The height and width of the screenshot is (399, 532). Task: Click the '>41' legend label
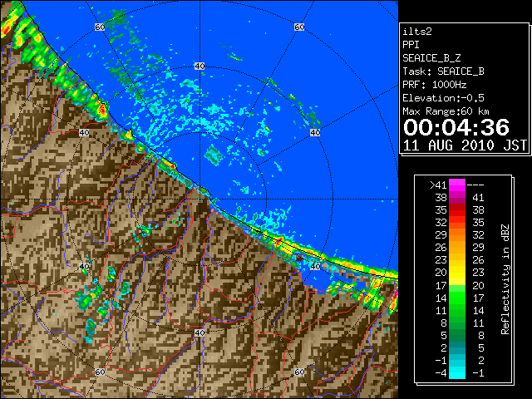coord(438,185)
